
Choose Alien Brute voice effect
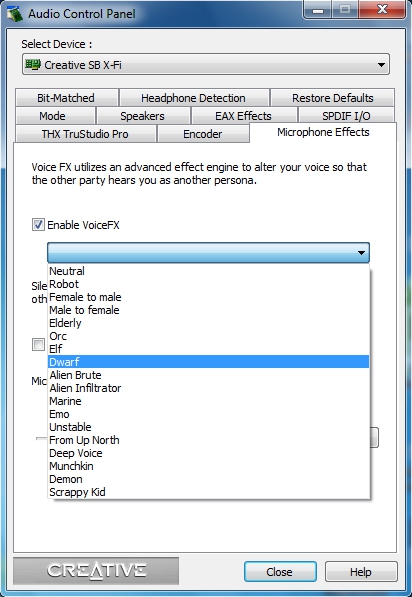click(209, 375)
